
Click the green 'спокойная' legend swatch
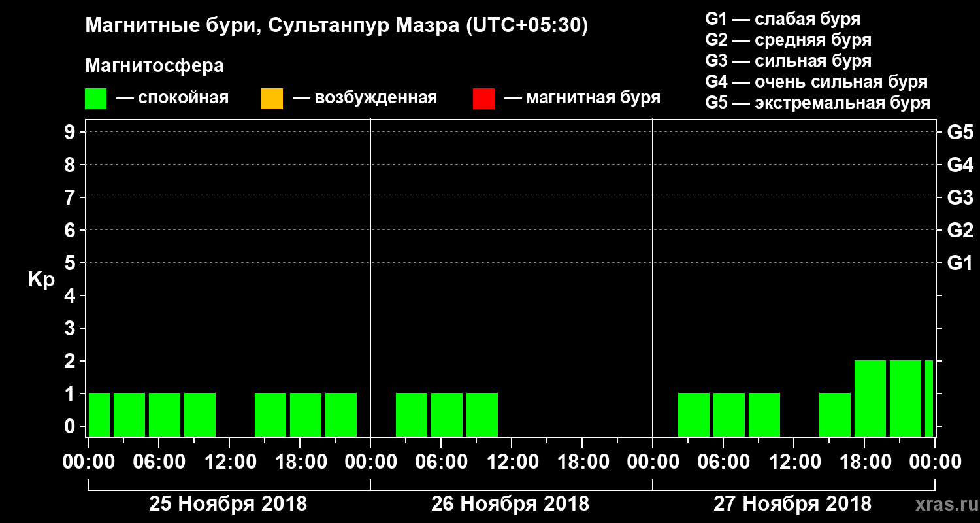tap(96, 99)
